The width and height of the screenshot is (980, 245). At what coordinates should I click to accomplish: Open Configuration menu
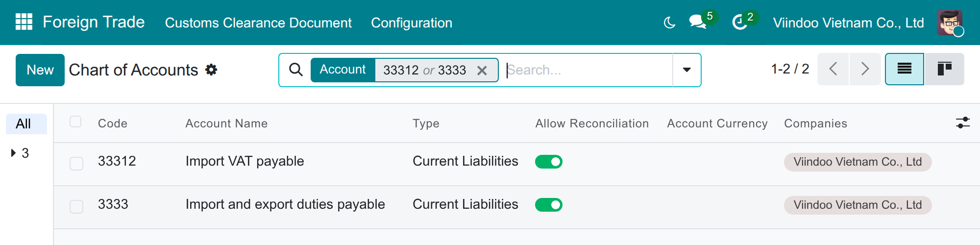click(x=412, y=23)
